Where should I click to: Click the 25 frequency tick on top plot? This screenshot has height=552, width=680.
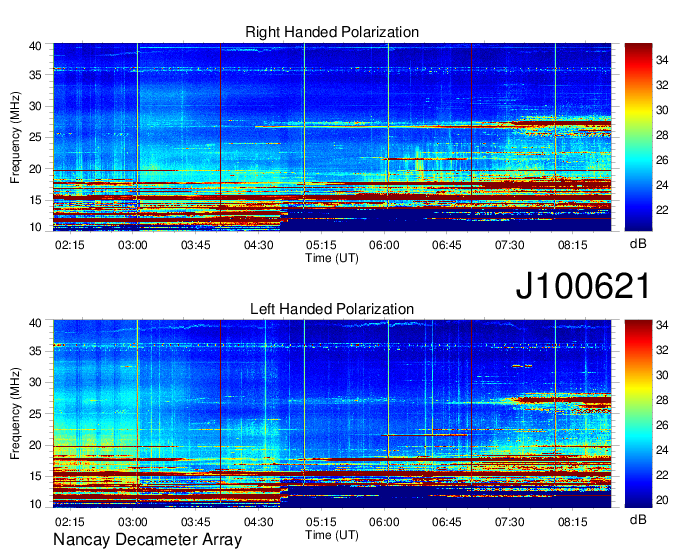(x=36, y=137)
